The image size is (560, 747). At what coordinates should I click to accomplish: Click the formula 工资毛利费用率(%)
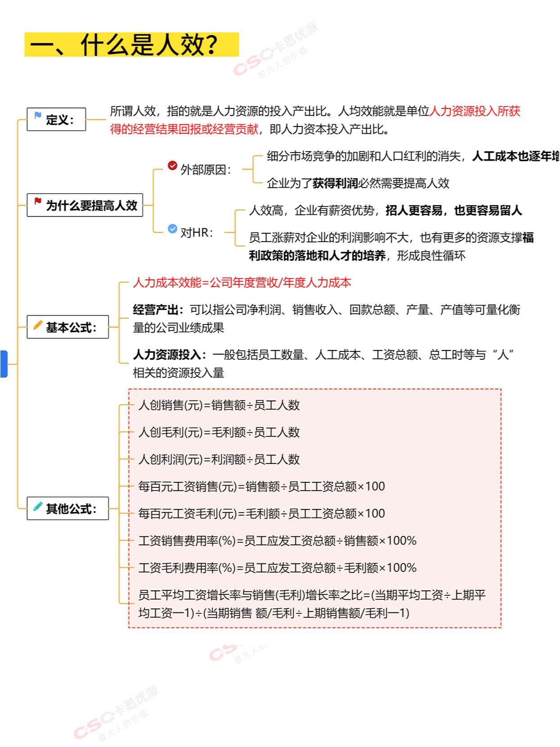pos(278,568)
